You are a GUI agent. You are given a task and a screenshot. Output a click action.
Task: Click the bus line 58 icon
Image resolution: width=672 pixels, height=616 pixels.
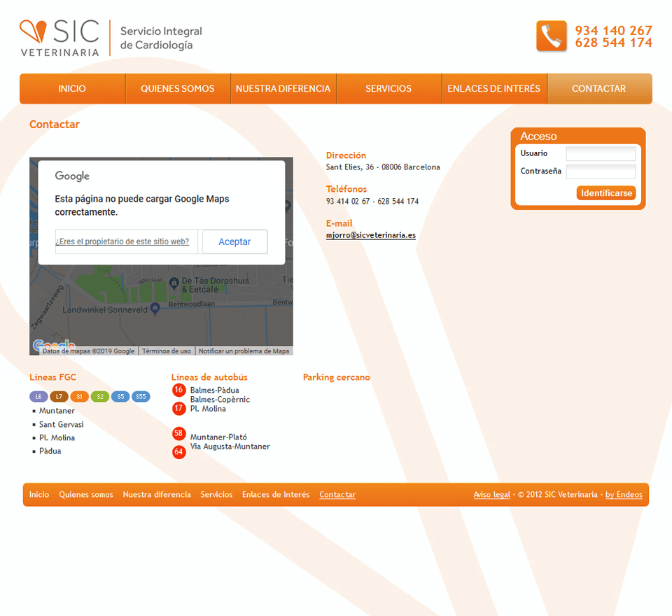point(178,433)
